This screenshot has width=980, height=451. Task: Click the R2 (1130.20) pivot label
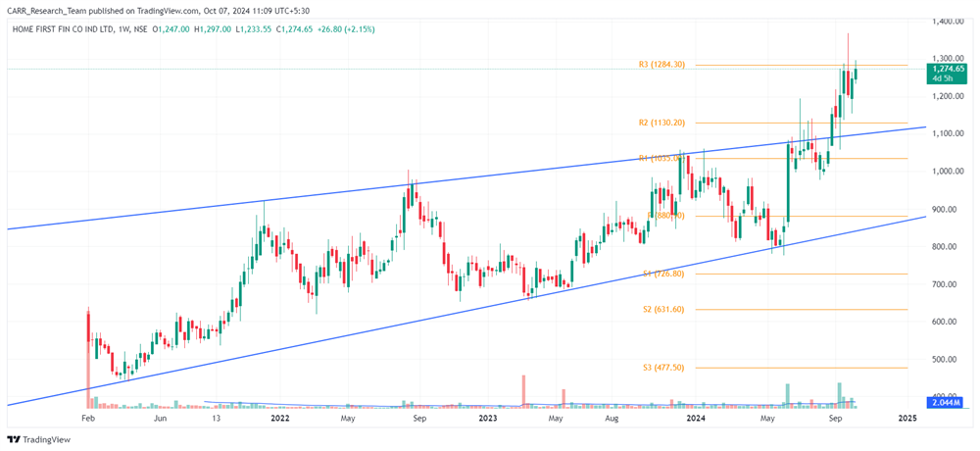(661, 124)
